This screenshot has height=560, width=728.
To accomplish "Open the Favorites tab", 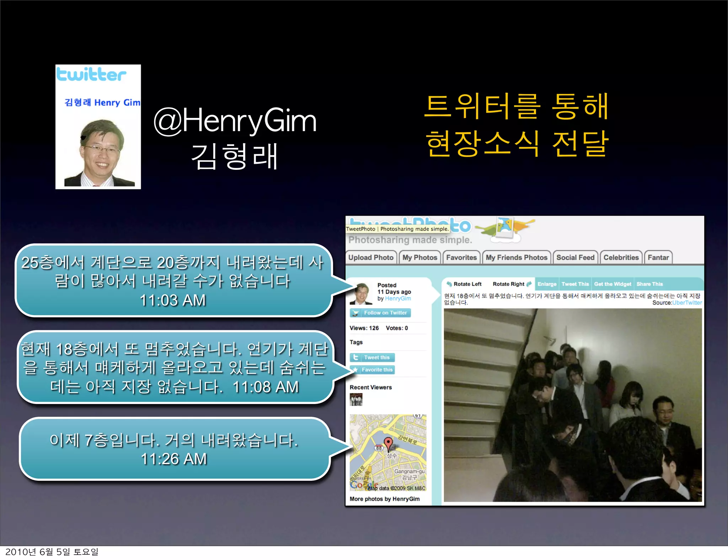I will tap(461, 258).
